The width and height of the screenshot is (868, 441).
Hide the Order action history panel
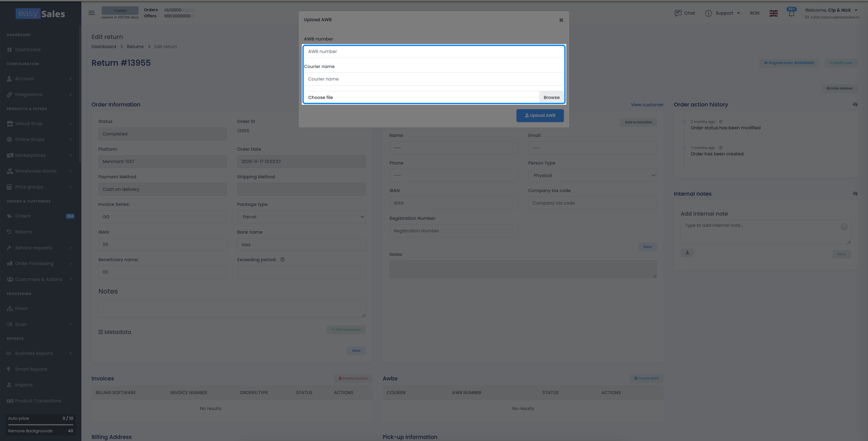(855, 105)
